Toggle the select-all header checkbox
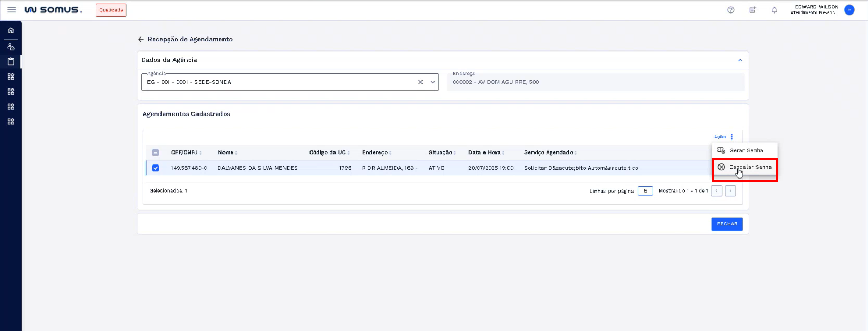Image resolution: width=868 pixels, height=331 pixels. click(x=155, y=152)
